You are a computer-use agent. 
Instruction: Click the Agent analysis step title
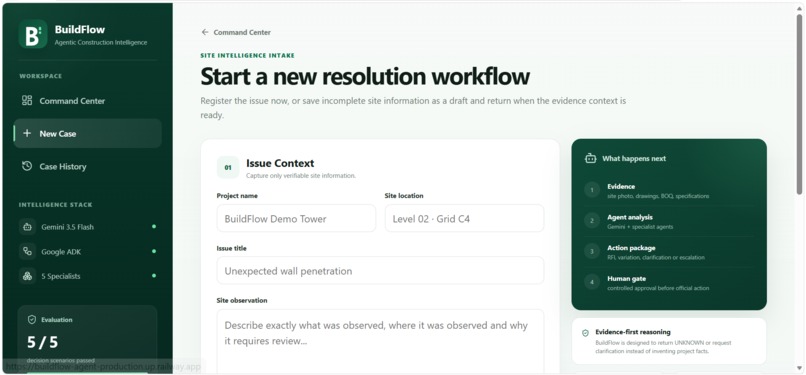point(630,217)
